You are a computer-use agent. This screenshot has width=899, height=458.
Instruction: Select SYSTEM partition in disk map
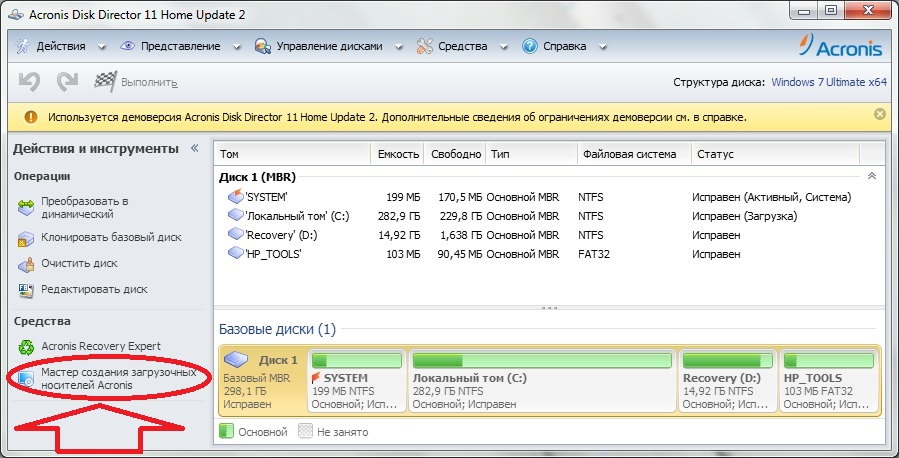pos(357,381)
